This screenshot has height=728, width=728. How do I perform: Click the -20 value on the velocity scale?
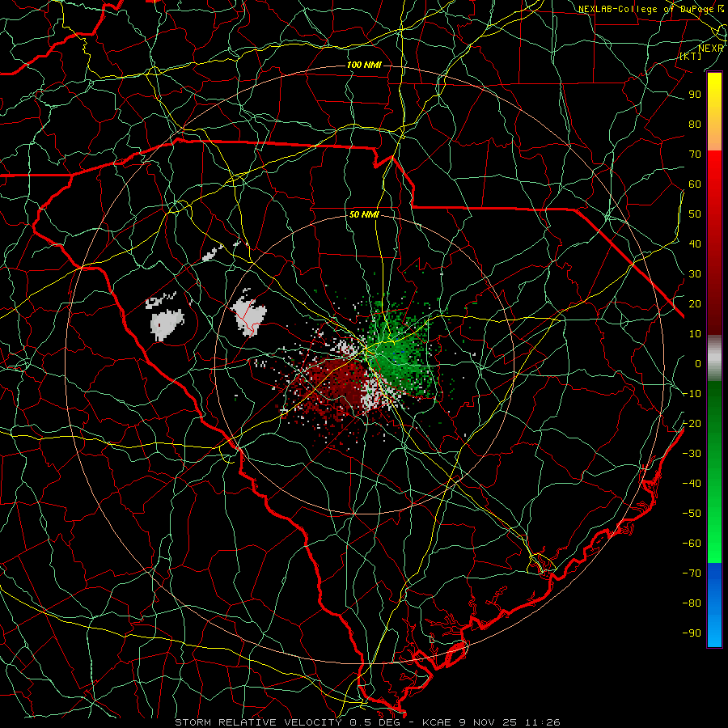click(x=692, y=424)
